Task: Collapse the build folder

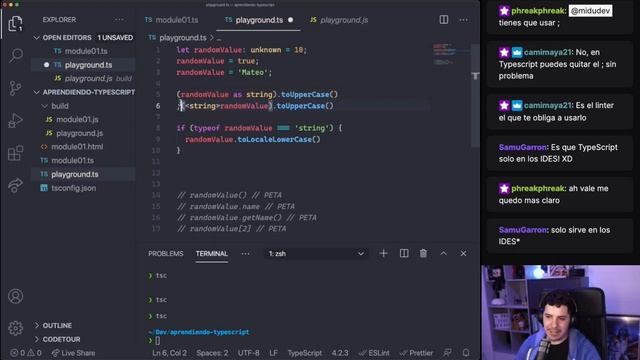Action: point(83,106)
